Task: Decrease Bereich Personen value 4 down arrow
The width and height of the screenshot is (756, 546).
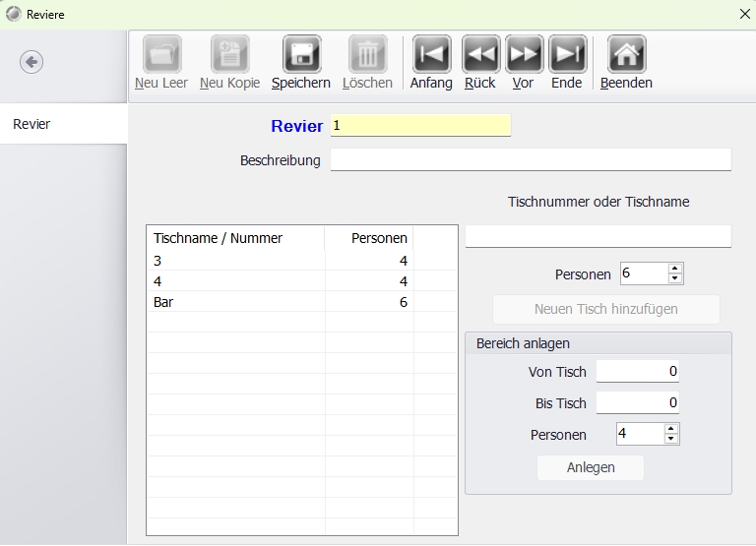Action: click(x=671, y=439)
